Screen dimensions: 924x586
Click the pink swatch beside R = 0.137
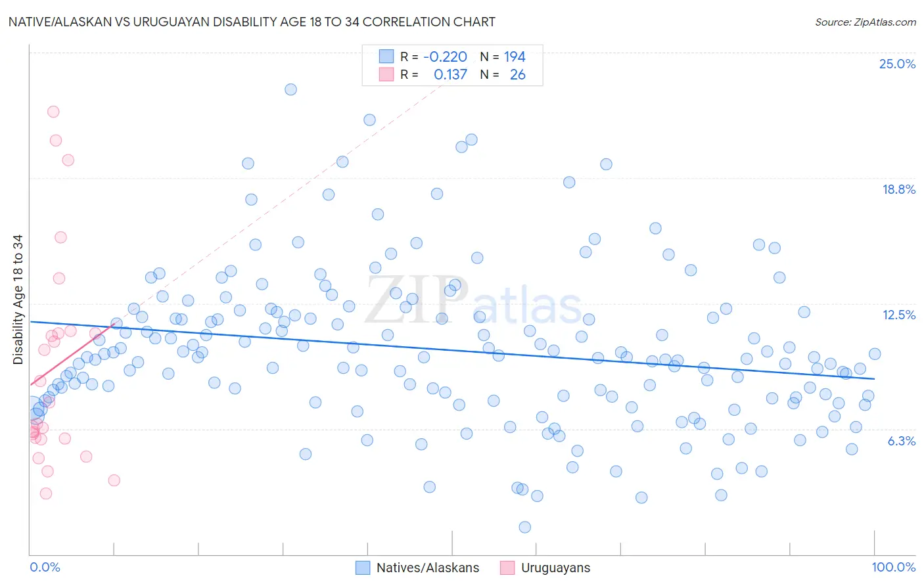386,74
